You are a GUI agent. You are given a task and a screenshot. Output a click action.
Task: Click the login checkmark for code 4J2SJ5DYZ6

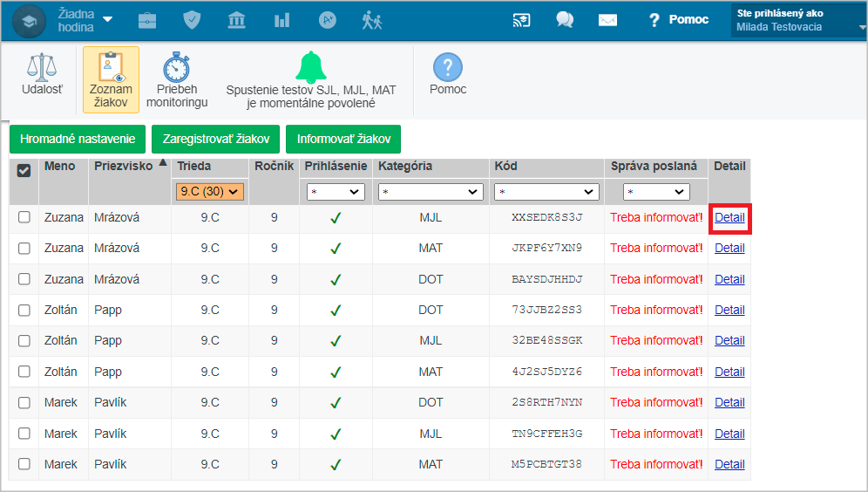point(336,372)
